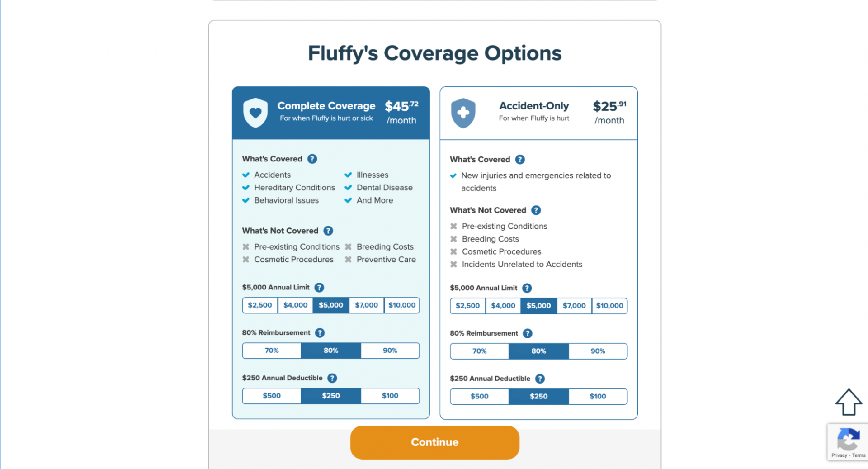Select $10,000 annual limit for Complete Coverage
868x469 pixels.
tap(401, 305)
